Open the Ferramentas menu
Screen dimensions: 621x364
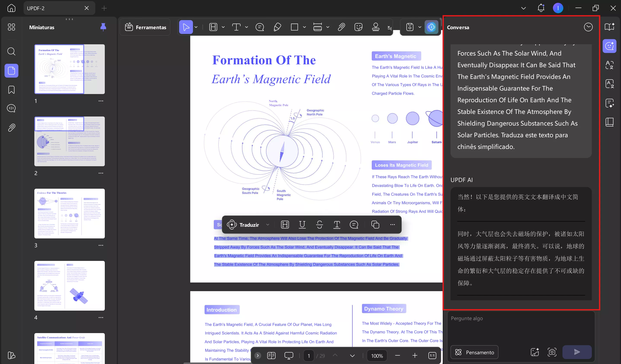pos(145,27)
